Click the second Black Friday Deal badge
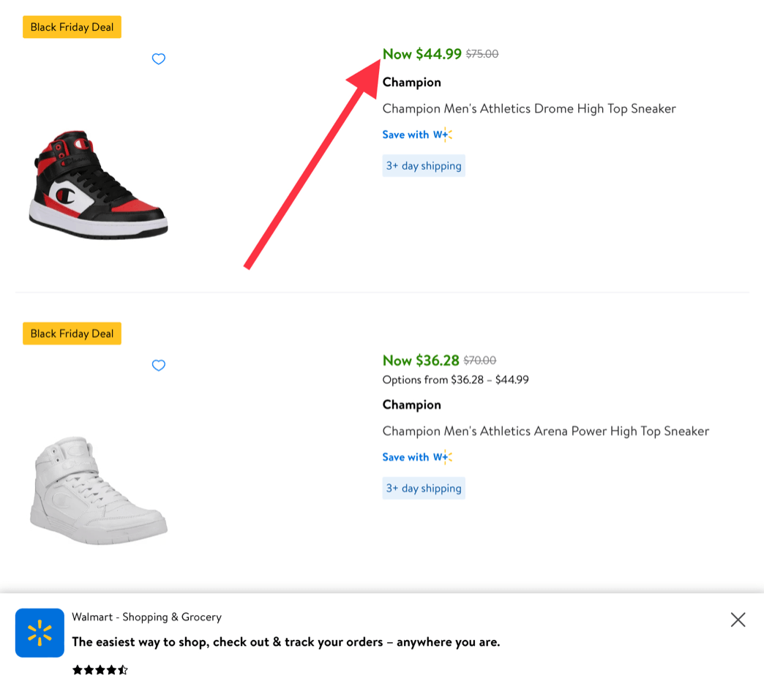 pos(72,334)
